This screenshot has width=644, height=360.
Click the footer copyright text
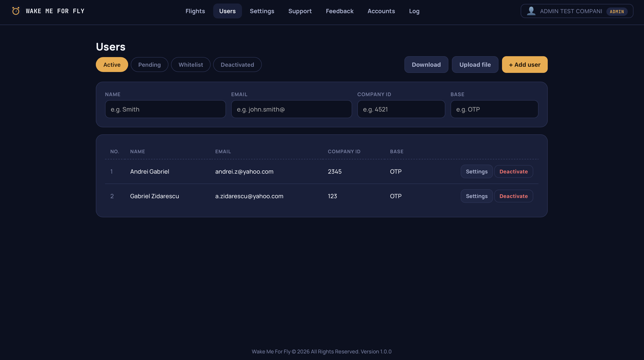pyautogui.click(x=322, y=351)
